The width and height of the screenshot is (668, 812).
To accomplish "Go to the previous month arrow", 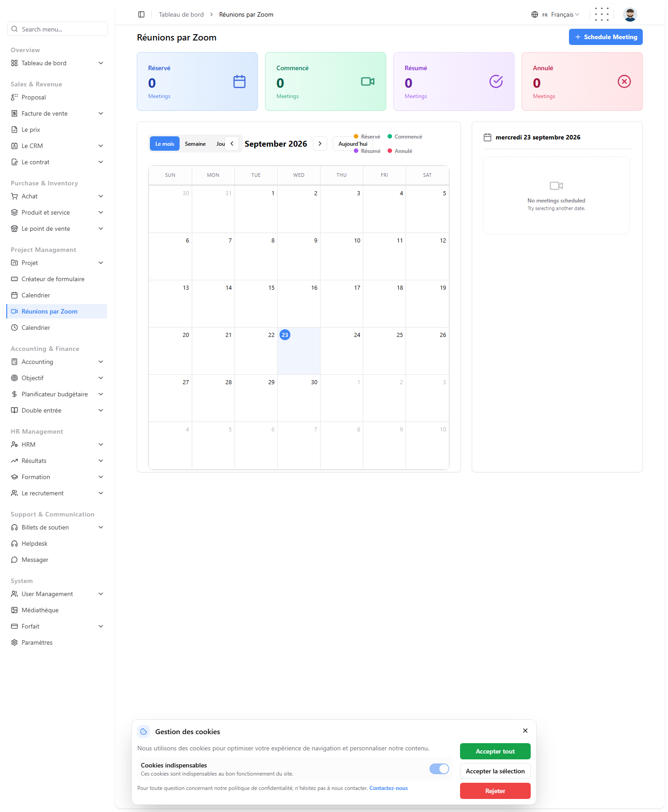I will coord(232,144).
